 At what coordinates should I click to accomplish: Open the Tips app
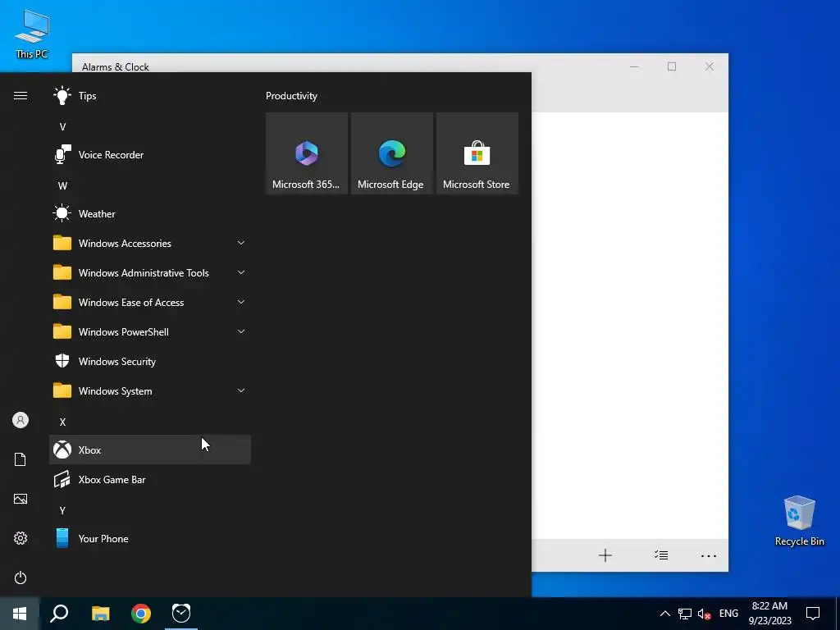[x=150, y=96]
